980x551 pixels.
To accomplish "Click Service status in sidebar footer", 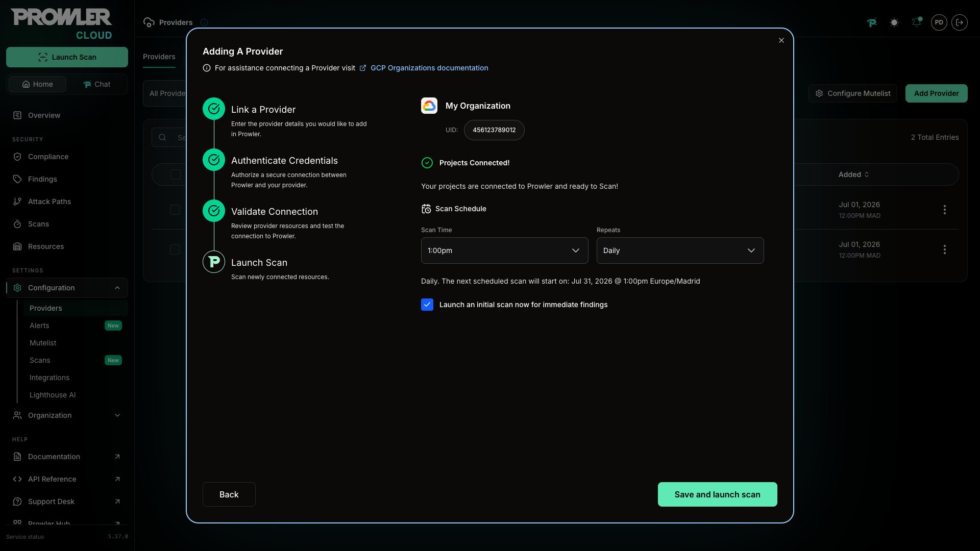I will point(25,537).
